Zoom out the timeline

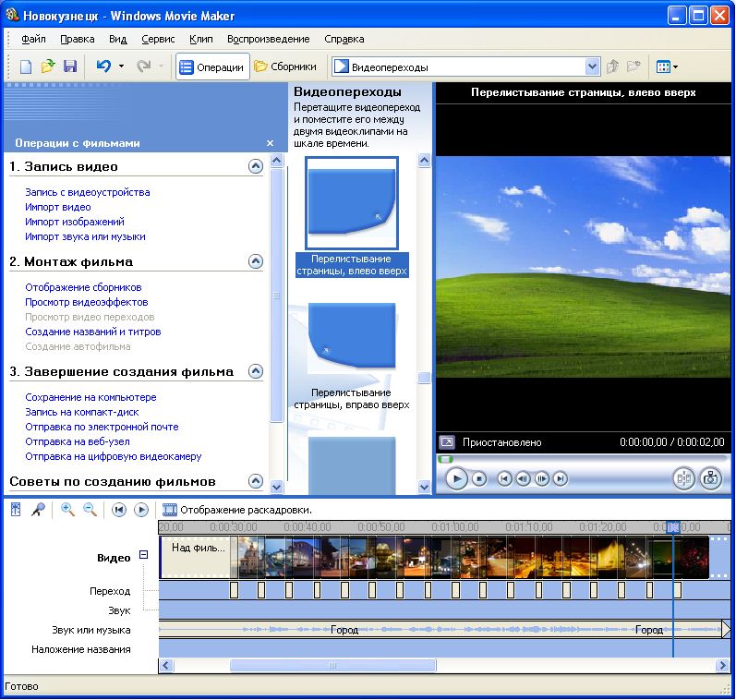pyautogui.click(x=90, y=510)
